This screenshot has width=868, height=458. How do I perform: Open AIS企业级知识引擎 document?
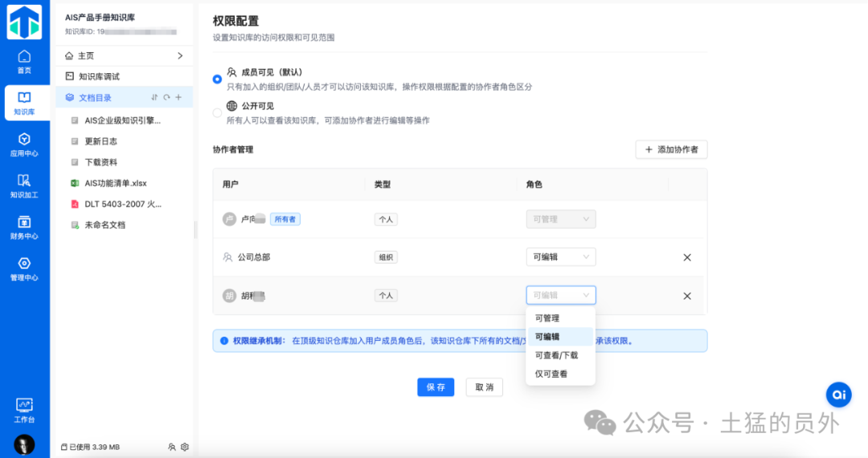[124, 121]
